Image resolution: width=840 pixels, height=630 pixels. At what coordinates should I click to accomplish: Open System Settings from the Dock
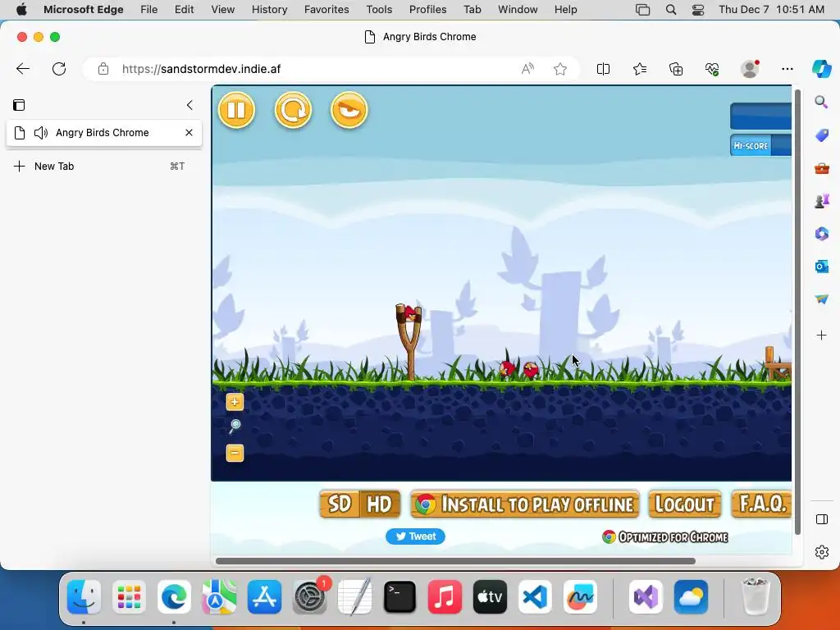tap(309, 597)
